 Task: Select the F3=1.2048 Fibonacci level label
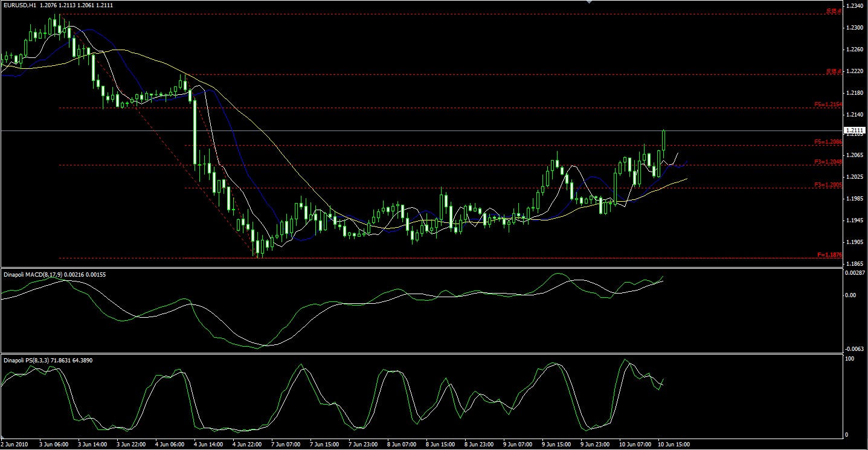tap(828, 162)
